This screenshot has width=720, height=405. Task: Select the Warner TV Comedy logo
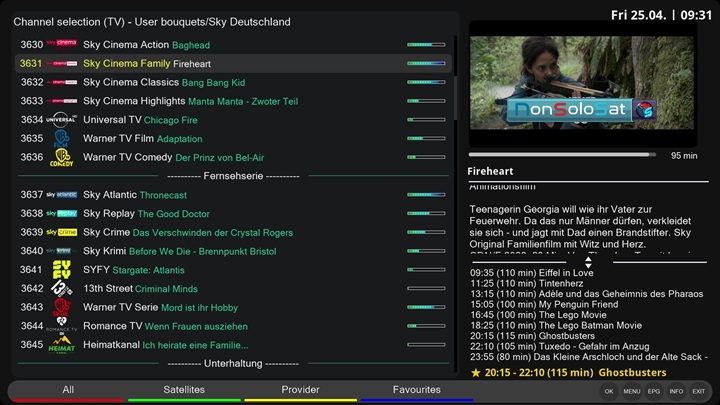(x=62, y=157)
